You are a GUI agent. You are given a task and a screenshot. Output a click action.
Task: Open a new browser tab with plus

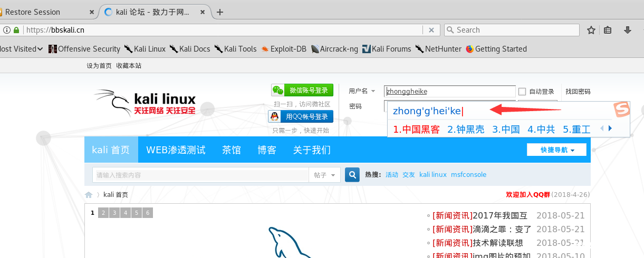220,12
